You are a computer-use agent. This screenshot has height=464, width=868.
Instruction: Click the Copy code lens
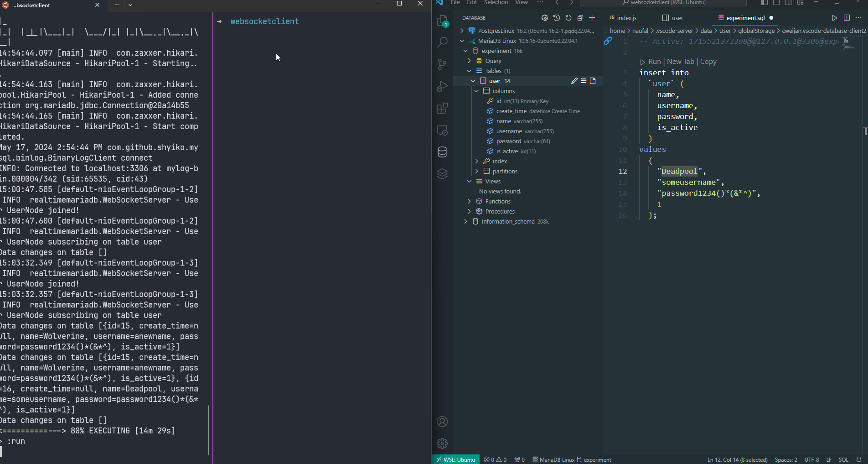click(x=708, y=62)
